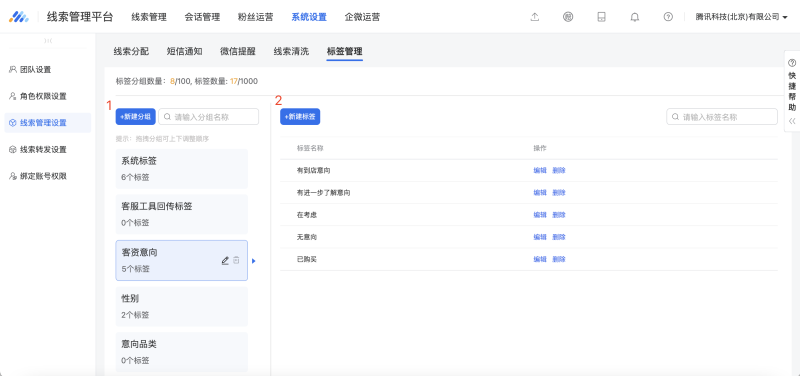800x376 pixels.
Task: Switch to 线索清洗 tab
Action: point(291,51)
